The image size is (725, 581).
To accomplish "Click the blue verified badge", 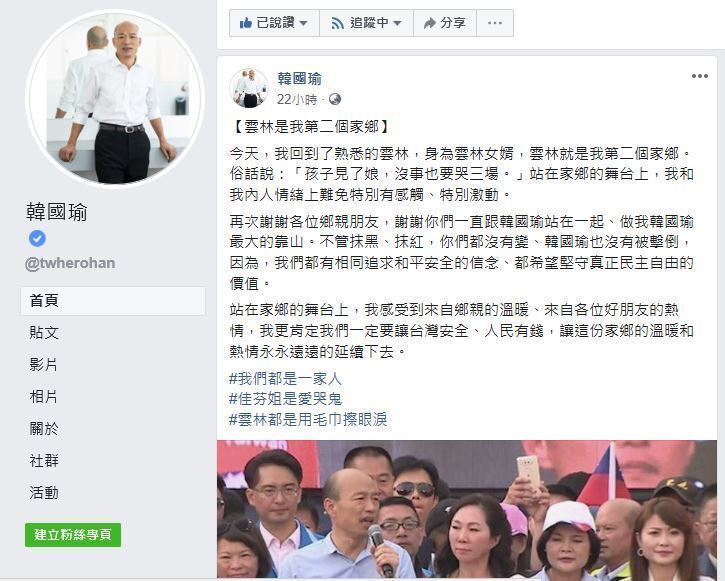I will pos(37,239).
